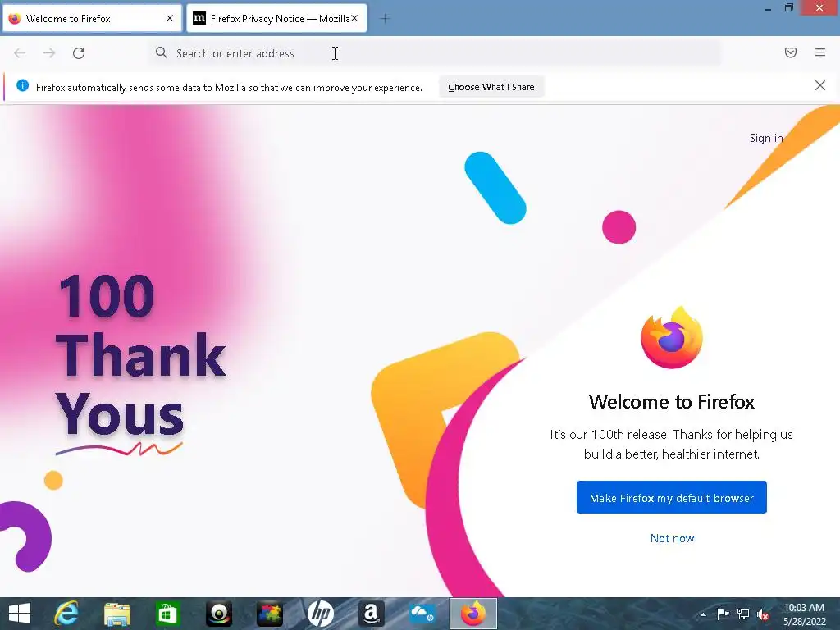The image size is (840, 630).
Task: Click the Firefox logo on welcome card
Action: [x=672, y=337]
